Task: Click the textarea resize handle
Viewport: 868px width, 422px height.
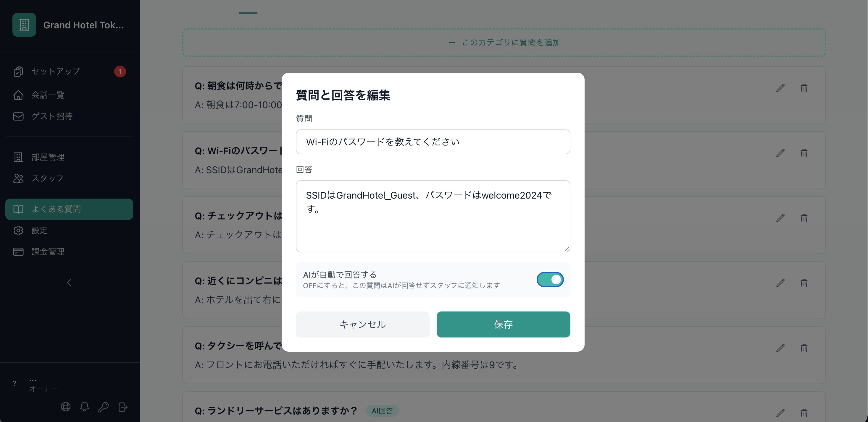Action: pyautogui.click(x=567, y=249)
